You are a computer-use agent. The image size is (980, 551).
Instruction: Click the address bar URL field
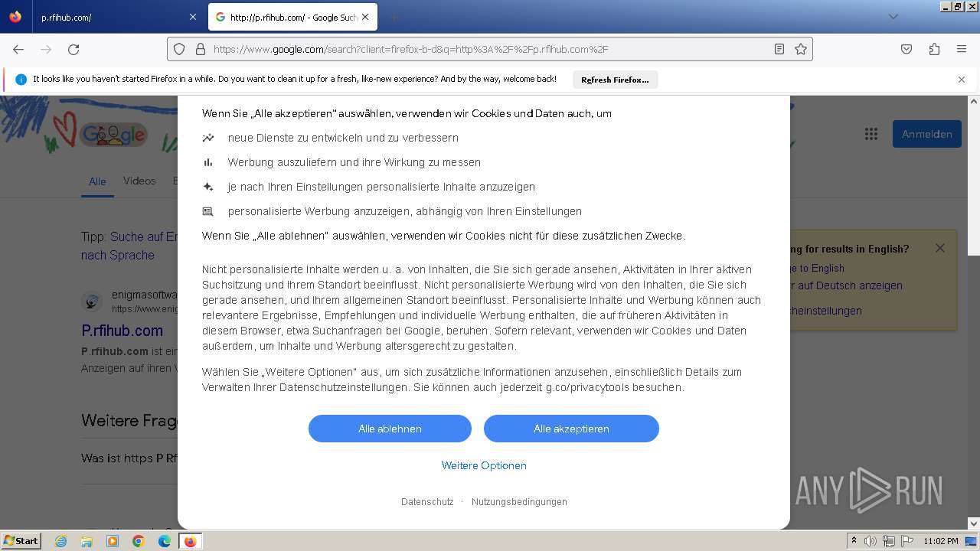[x=490, y=49]
